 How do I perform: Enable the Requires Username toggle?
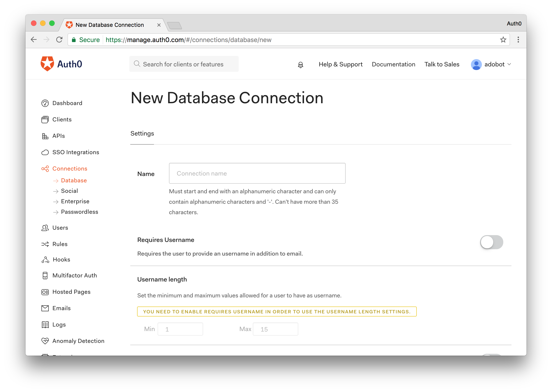(x=491, y=242)
